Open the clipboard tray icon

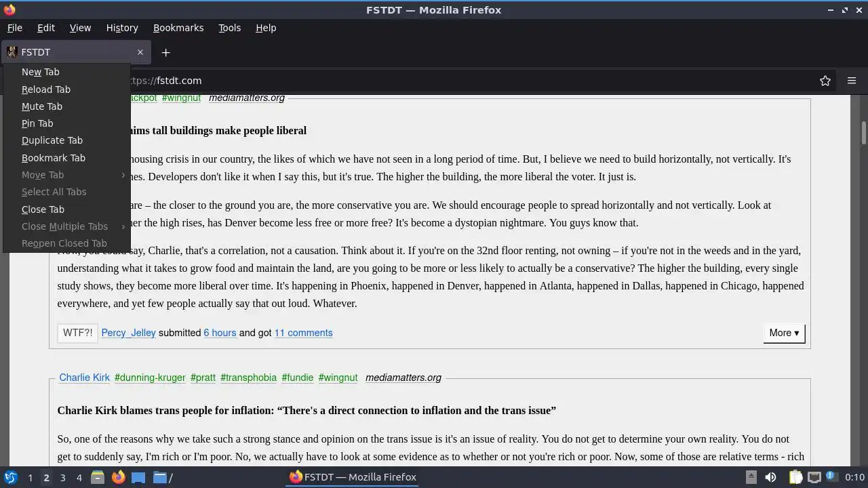pos(795,477)
